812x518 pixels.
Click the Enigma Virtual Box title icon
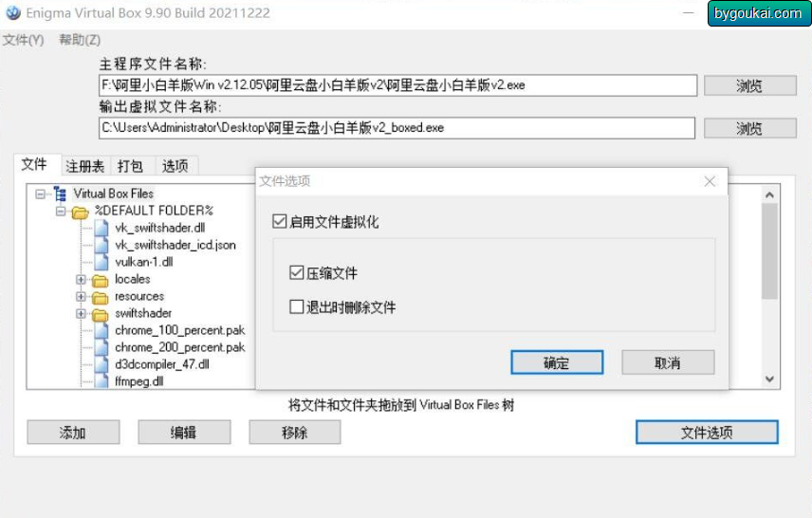tap(13, 13)
